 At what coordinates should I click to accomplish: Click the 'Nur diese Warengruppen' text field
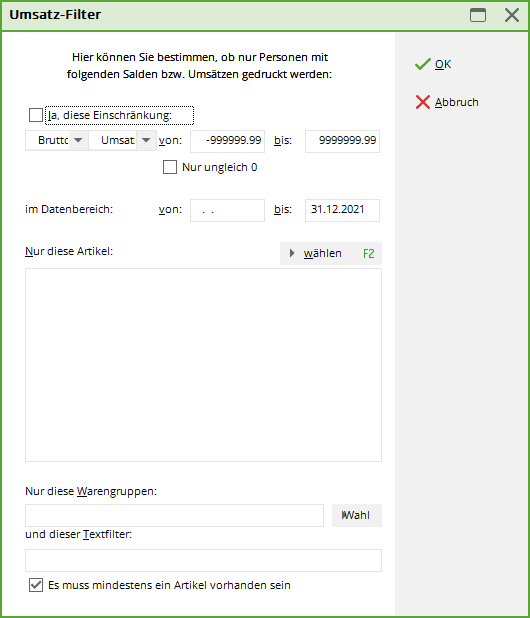175,515
